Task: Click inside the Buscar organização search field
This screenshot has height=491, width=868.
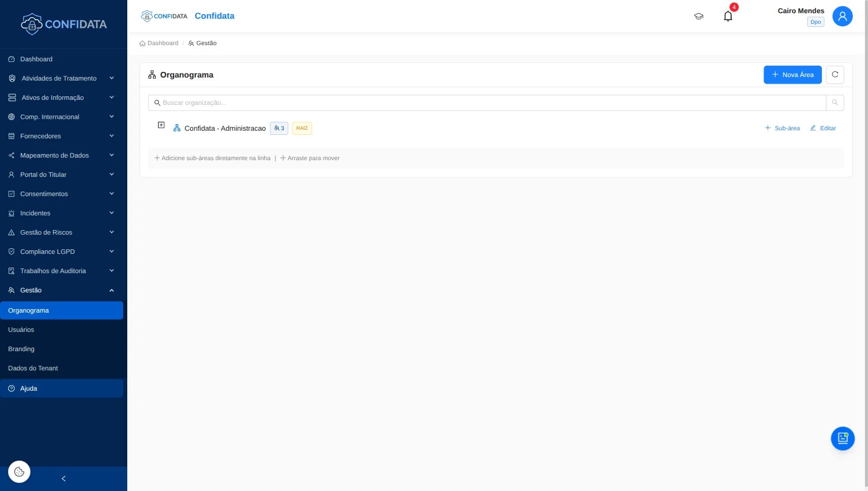Action: 355,102
